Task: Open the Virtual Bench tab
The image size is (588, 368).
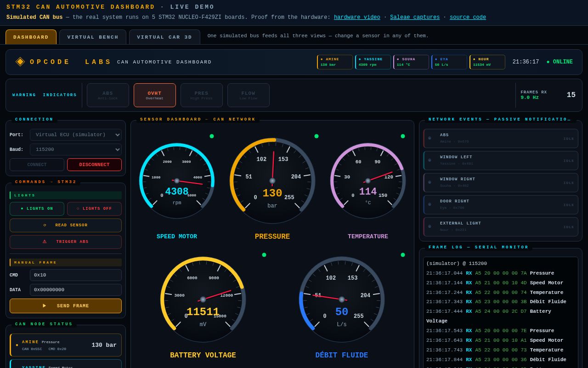Action: coord(93,37)
